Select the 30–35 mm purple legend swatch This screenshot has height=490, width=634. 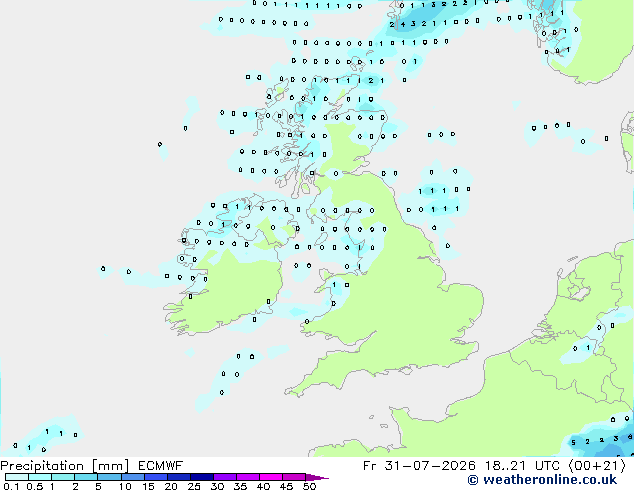(224, 477)
